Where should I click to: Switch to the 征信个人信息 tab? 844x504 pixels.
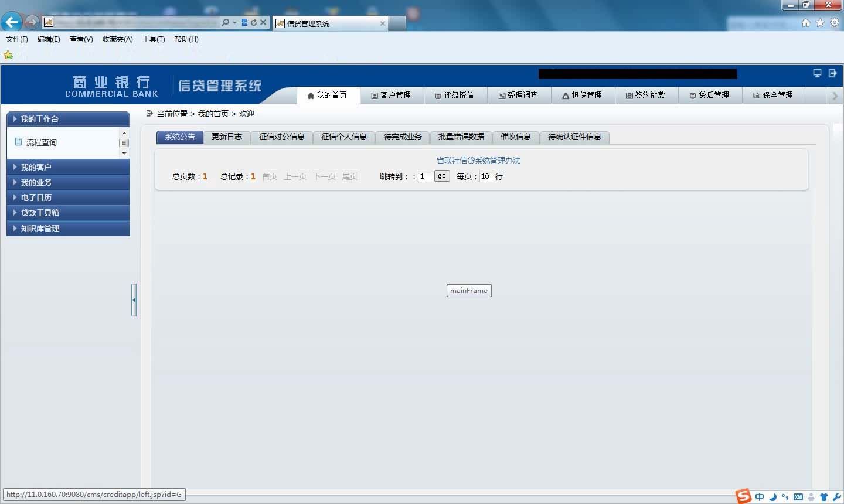tap(344, 137)
